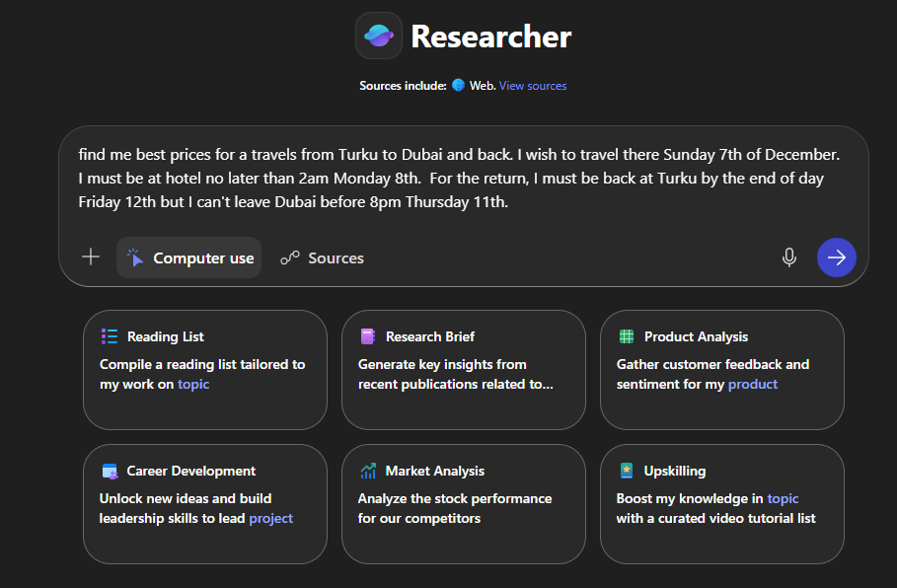Click the 'topic' placeholder in Reading List

coord(193,384)
